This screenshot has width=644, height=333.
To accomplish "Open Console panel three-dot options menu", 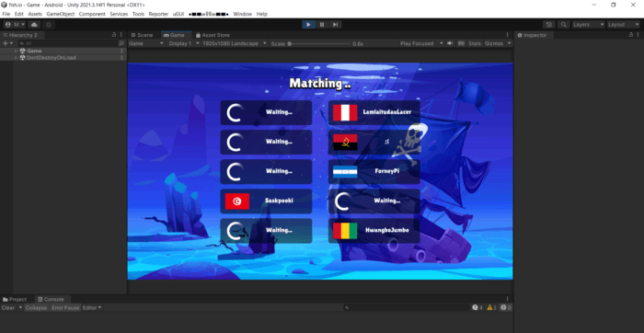I will click(507, 299).
